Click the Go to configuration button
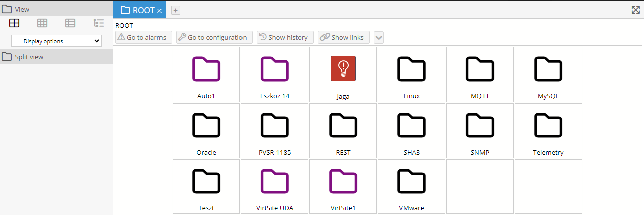This screenshot has width=644, height=215. click(214, 37)
